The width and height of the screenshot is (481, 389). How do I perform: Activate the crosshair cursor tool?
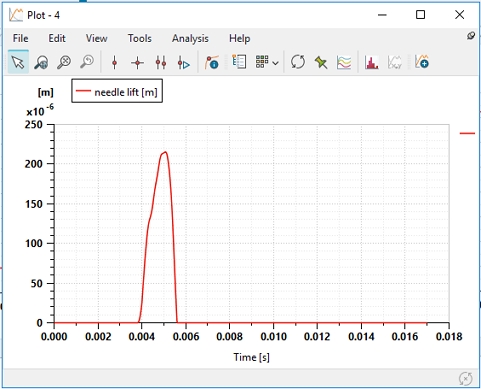pos(137,62)
